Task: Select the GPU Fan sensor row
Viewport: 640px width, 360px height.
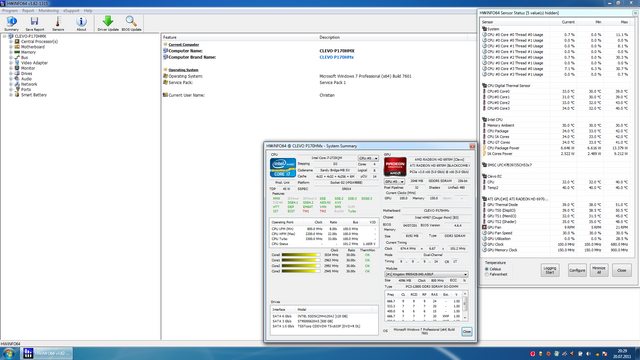Action: click(x=557, y=227)
